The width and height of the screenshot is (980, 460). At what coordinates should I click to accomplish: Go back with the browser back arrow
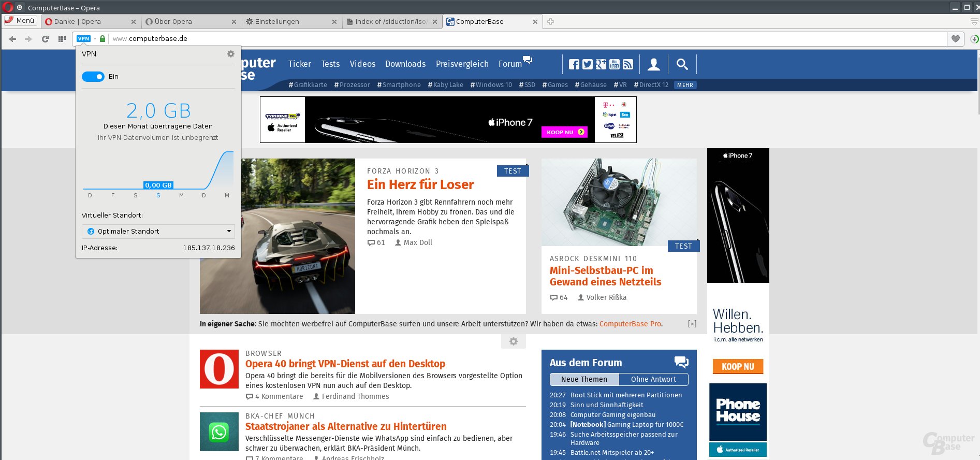pyautogui.click(x=12, y=39)
